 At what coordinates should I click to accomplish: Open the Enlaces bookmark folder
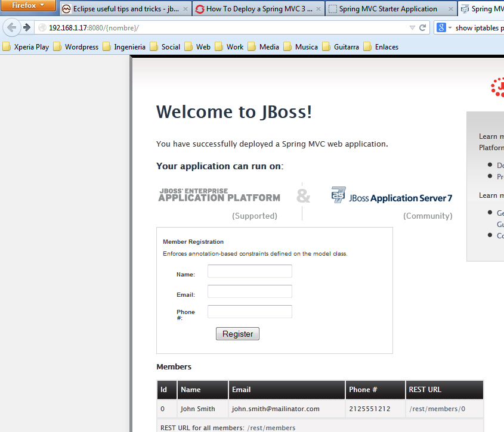[x=381, y=47]
